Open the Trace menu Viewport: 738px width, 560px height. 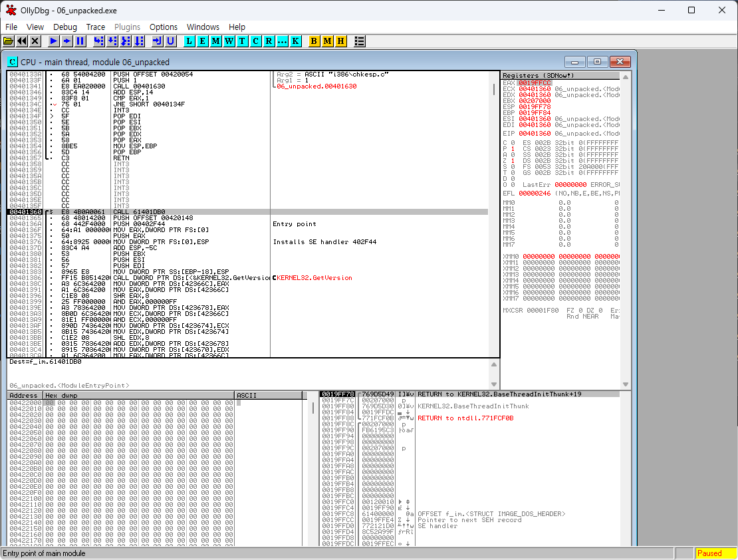96,27
